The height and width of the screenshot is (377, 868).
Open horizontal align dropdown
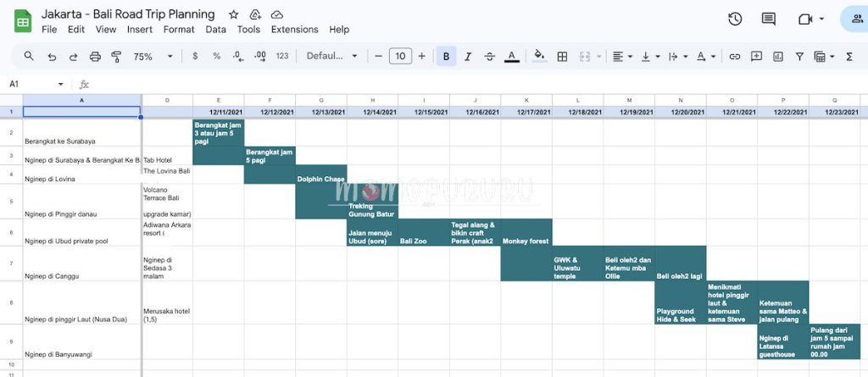[622, 57]
